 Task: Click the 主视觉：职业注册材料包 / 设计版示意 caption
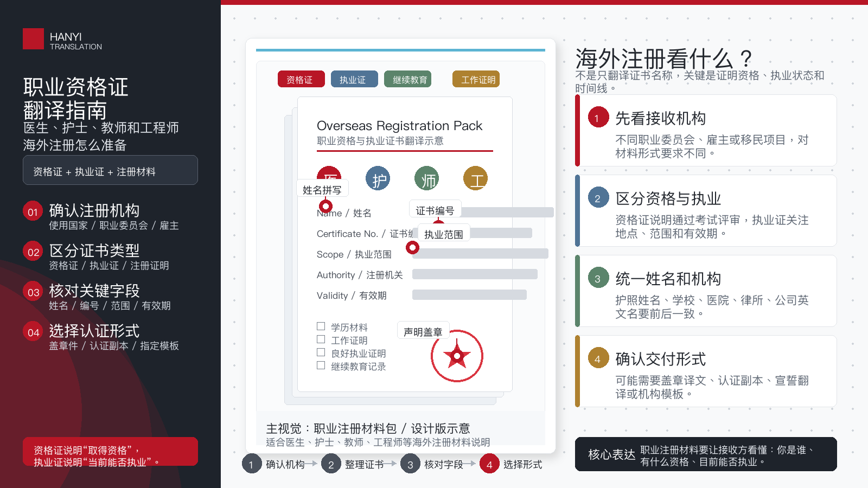(368, 428)
